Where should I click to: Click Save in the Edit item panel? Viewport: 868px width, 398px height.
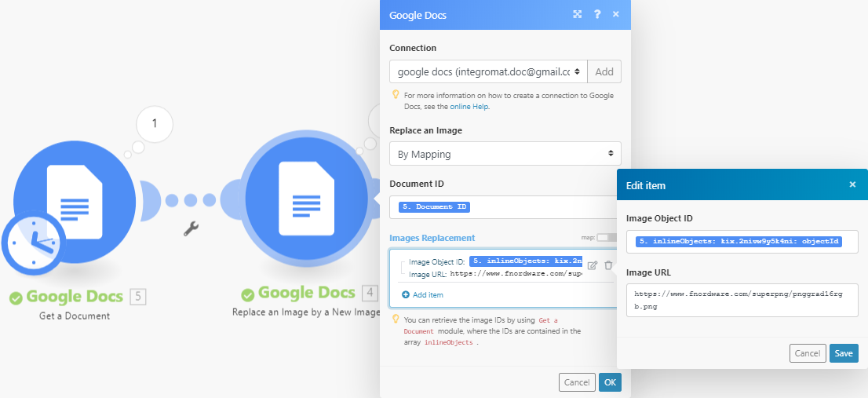coord(844,353)
